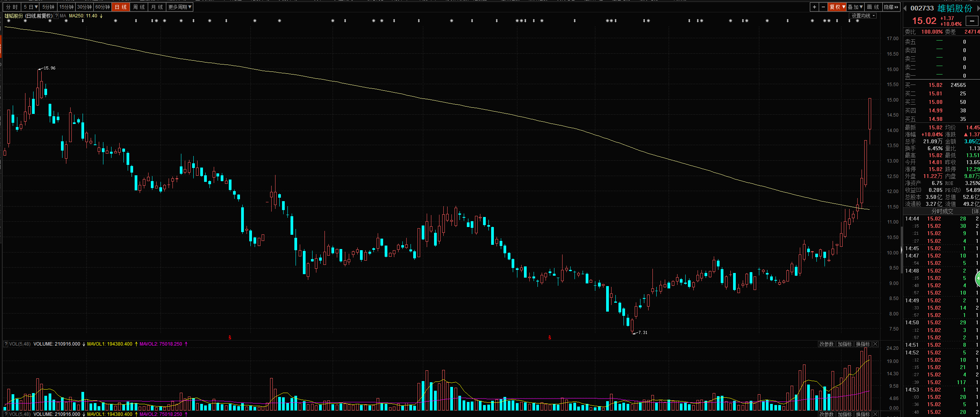Click the 换手 6.45% value

[x=935, y=148]
